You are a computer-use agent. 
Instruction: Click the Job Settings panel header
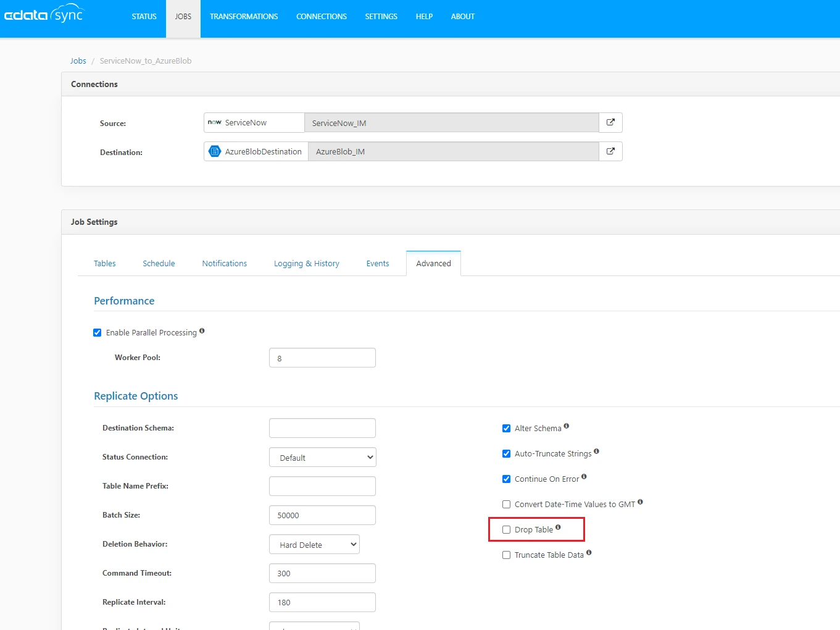coord(451,222)
